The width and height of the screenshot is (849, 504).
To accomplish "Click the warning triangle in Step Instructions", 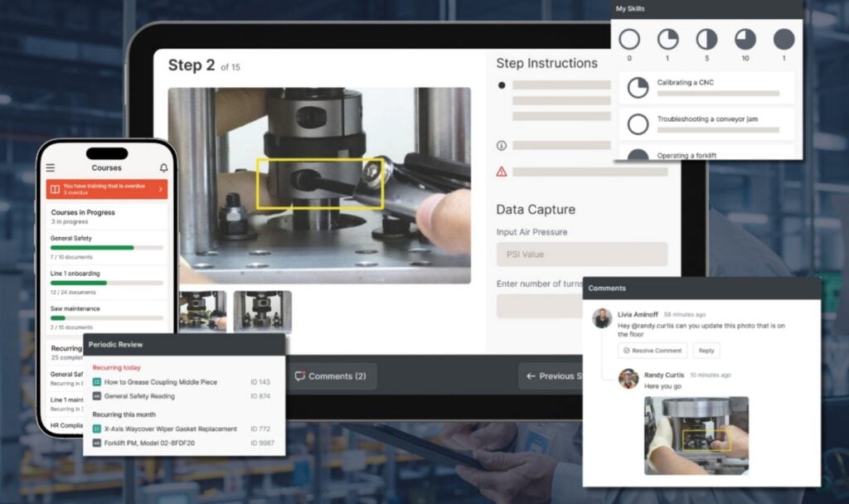I will tap(502, 172).
